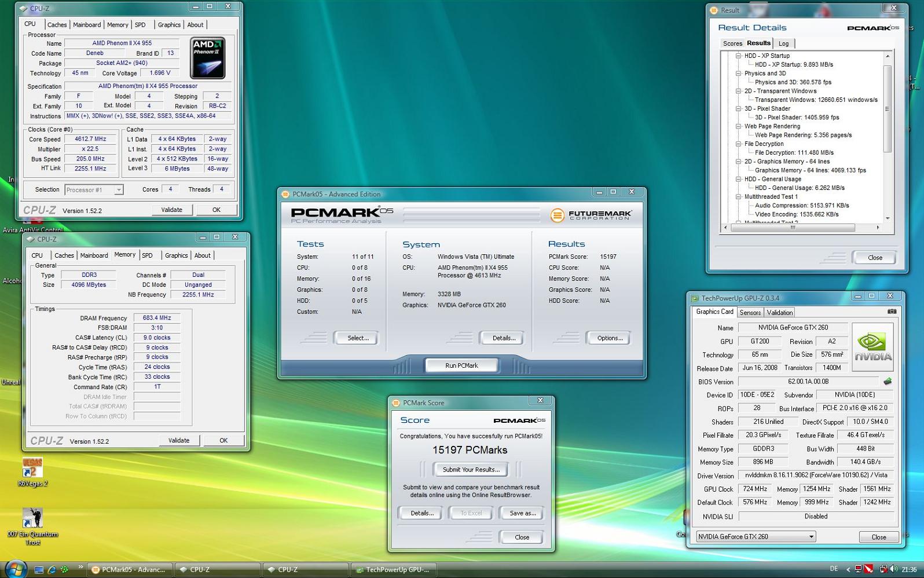Screen dimensions: 924x578
Task: Click the TechPowerUp GPU-Z title bar icon
Action: tap(695, 298)
